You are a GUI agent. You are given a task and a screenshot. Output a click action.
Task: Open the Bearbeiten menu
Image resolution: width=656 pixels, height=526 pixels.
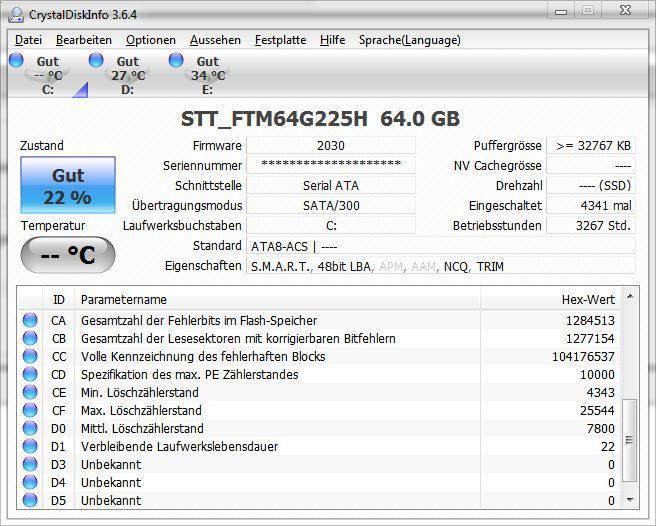coord(84,40)
